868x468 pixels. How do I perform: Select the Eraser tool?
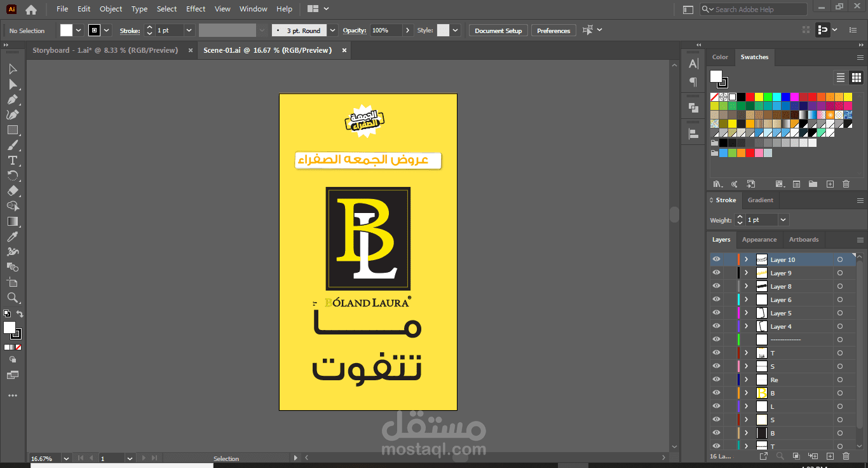[12, 191]
